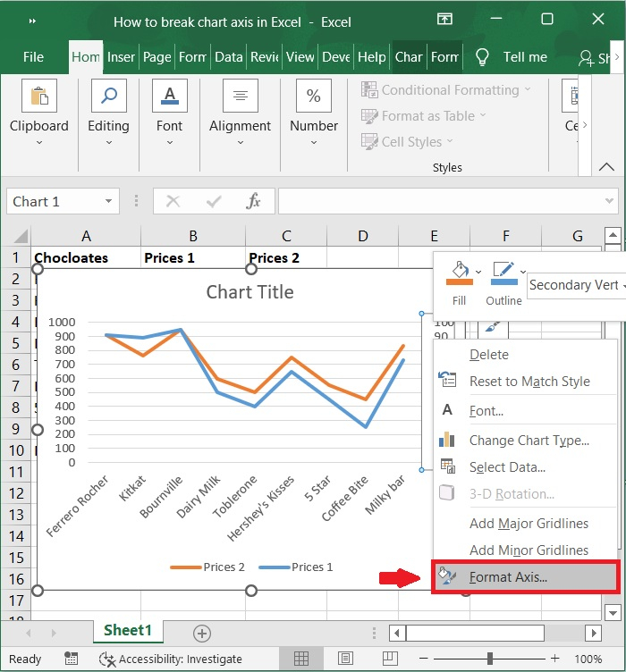Expand the Cell Styles dropdown

pyautogui.click(x=450, y=140)
